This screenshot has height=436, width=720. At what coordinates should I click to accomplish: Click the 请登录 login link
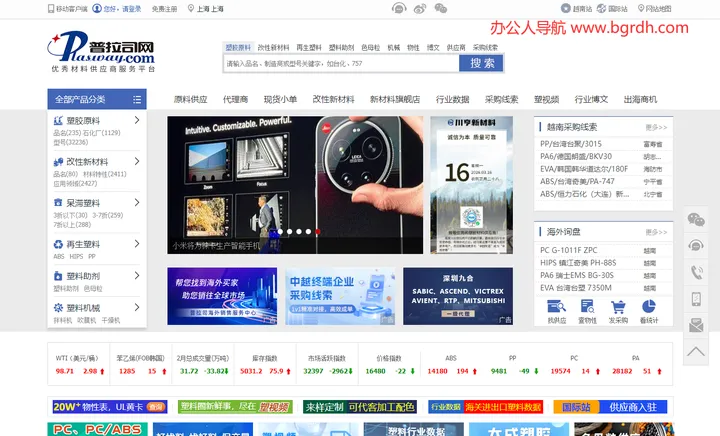click(131, 9)
